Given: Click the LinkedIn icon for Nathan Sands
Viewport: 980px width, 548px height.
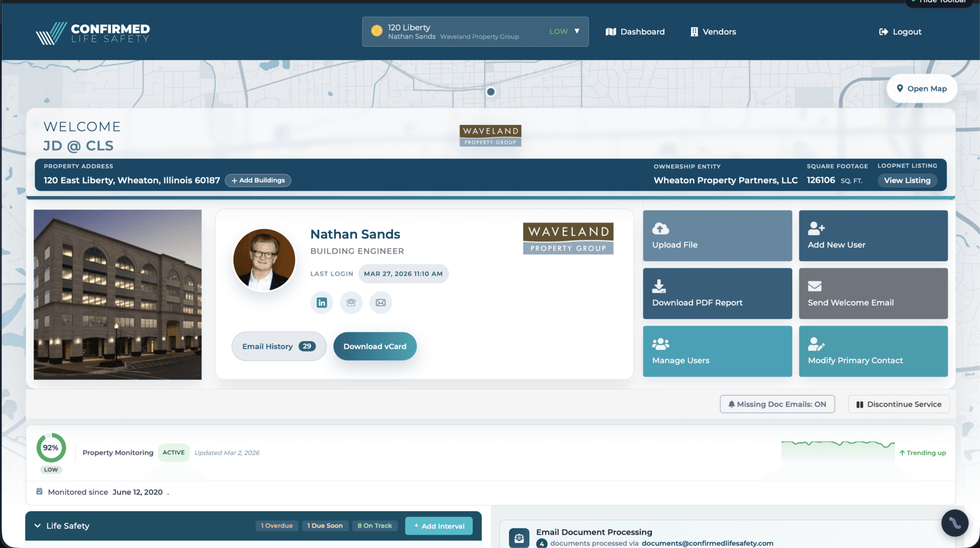Looking at the screenshot, I should 322,303.
